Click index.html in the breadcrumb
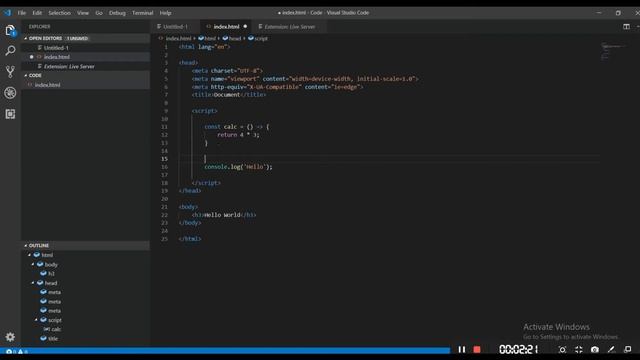The image size is (640, 360). point(178,38)
